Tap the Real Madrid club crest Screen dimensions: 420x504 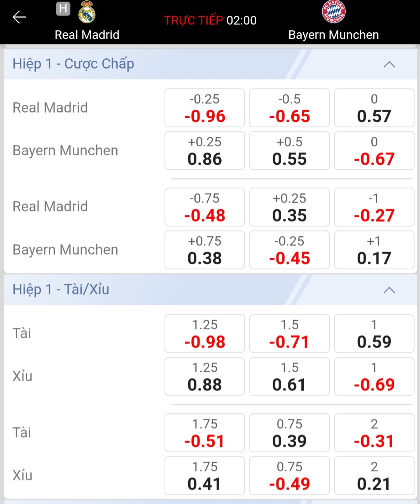pyautogui.click(x=87, y=12)
